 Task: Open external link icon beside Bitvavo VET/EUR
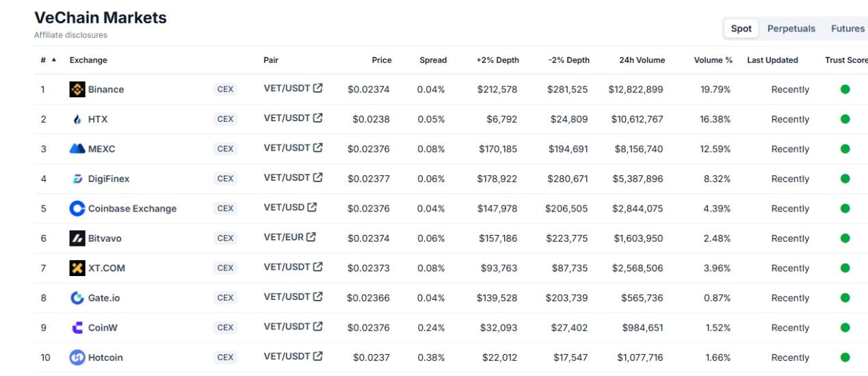(311, 237)
